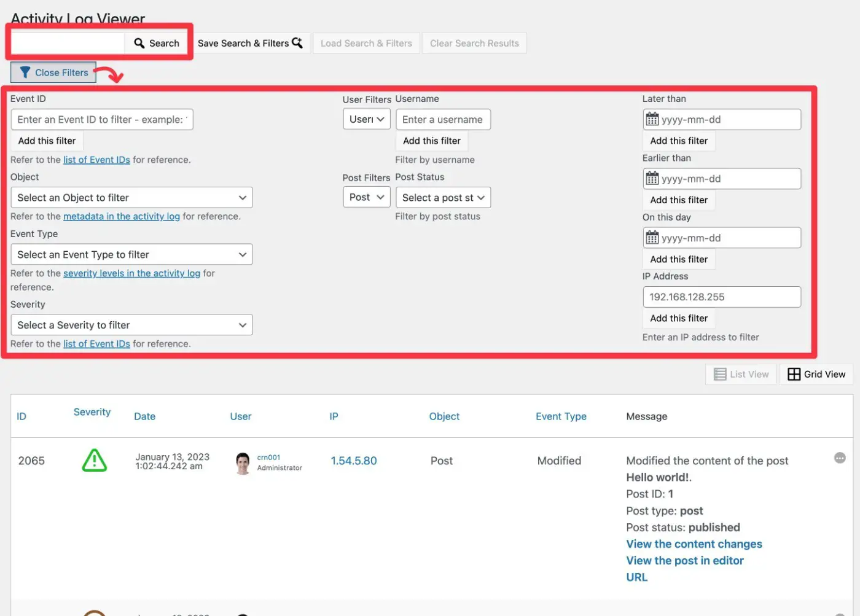Viewport: 860px width, 616px height.
Task: Click calendar icon in Later than field
Action: click(652, 119)
